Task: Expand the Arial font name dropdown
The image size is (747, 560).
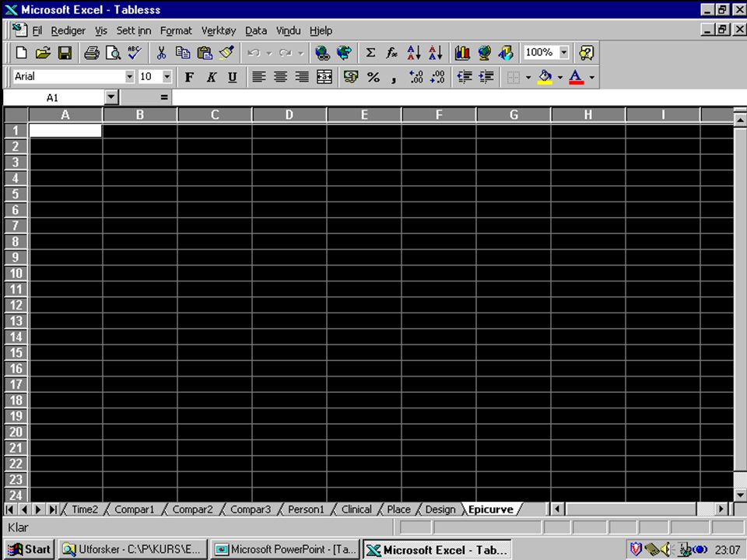Action: (x=130, y=76)
